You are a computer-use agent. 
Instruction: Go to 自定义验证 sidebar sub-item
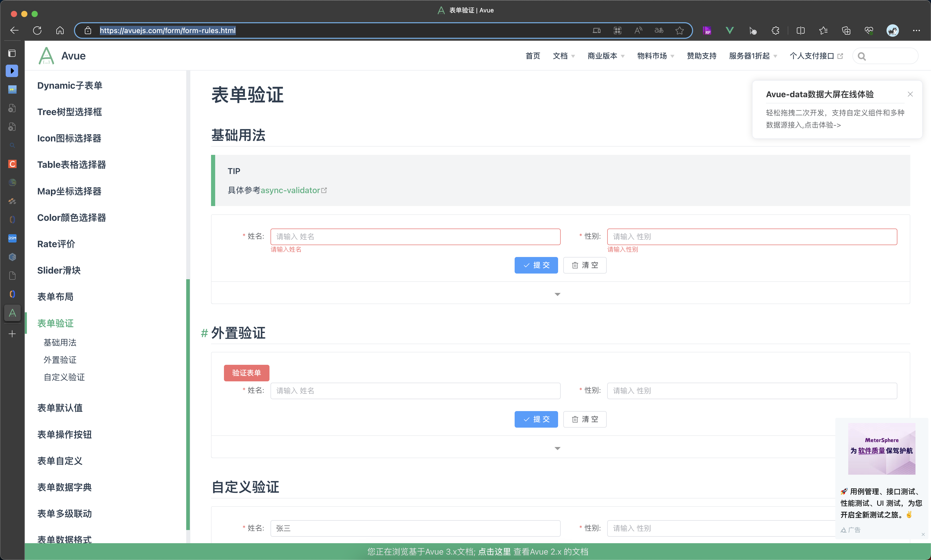coord(64,377)
